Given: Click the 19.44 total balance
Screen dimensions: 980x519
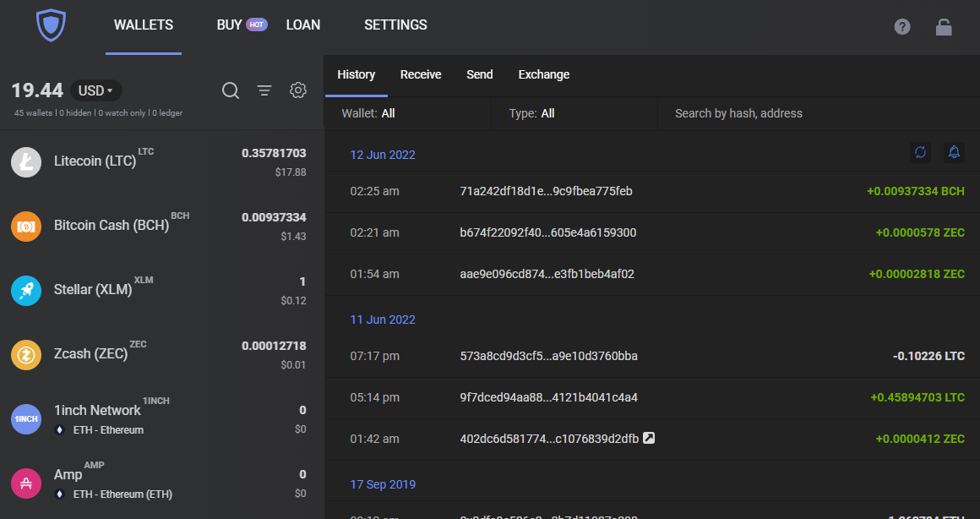Looking at the screenshot, I should pyautogui.click(x=37, y=90).
